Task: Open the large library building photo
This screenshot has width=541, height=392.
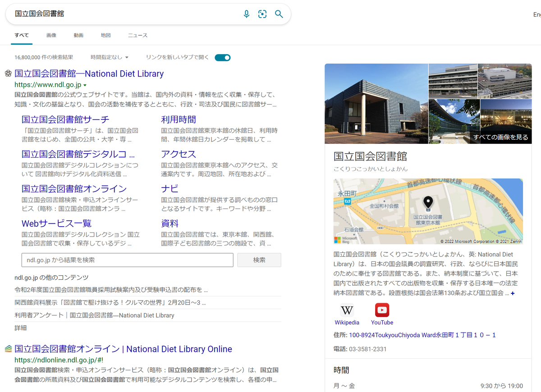Action: (x=376, y=104)
